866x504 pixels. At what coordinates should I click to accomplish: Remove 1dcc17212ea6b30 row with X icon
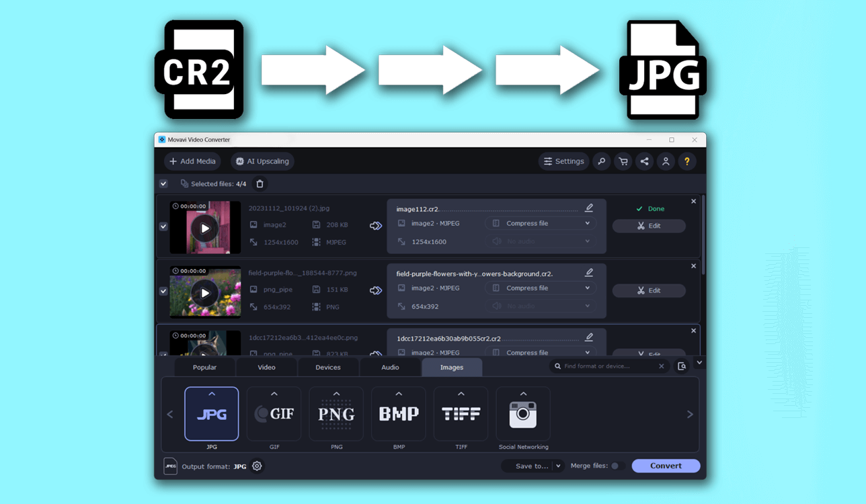pyautogui.click(x=694, y=331)
